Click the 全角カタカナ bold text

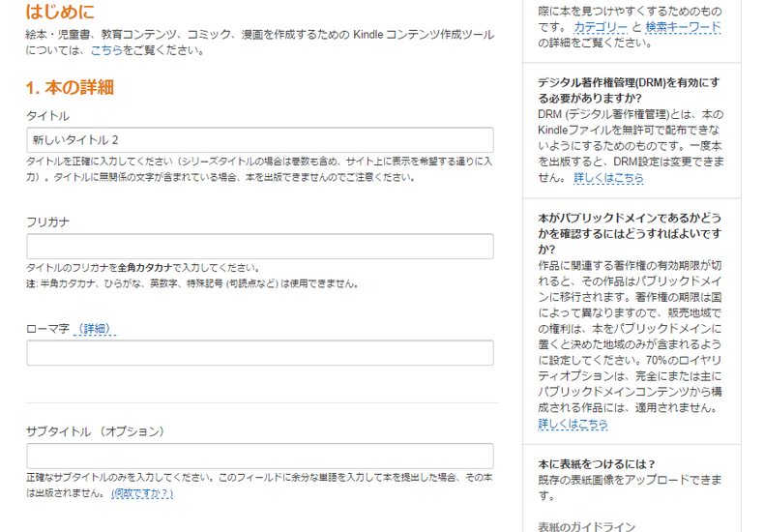pyautogui.click(x=145, y=268)
